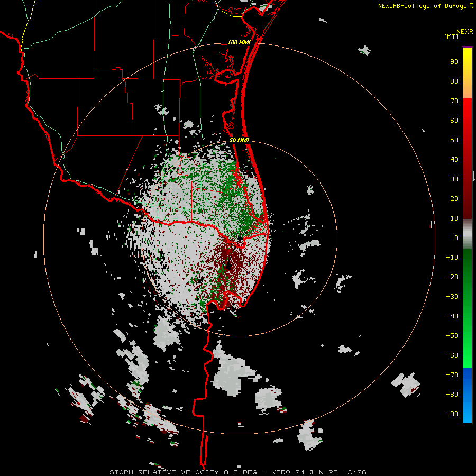Click the 90 value on velocity scale

[454, 62]
